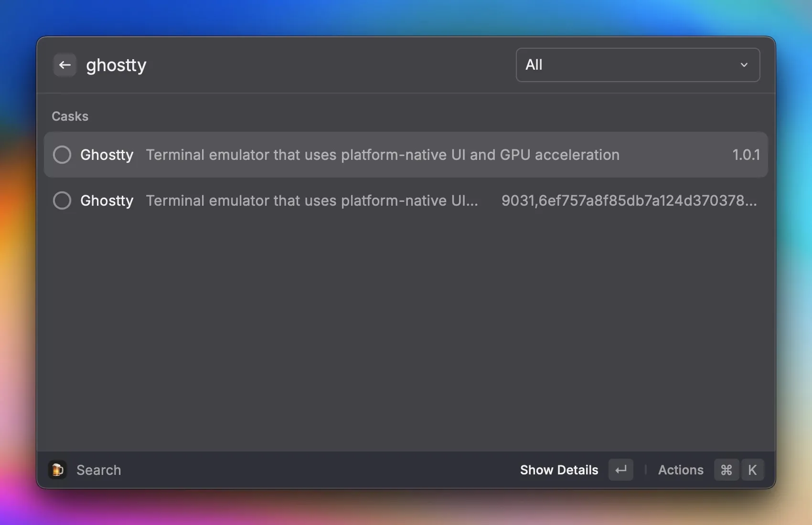Click the 'Search' label in bottom bar
Screen dimensions: 812x525
pos(98,470)
